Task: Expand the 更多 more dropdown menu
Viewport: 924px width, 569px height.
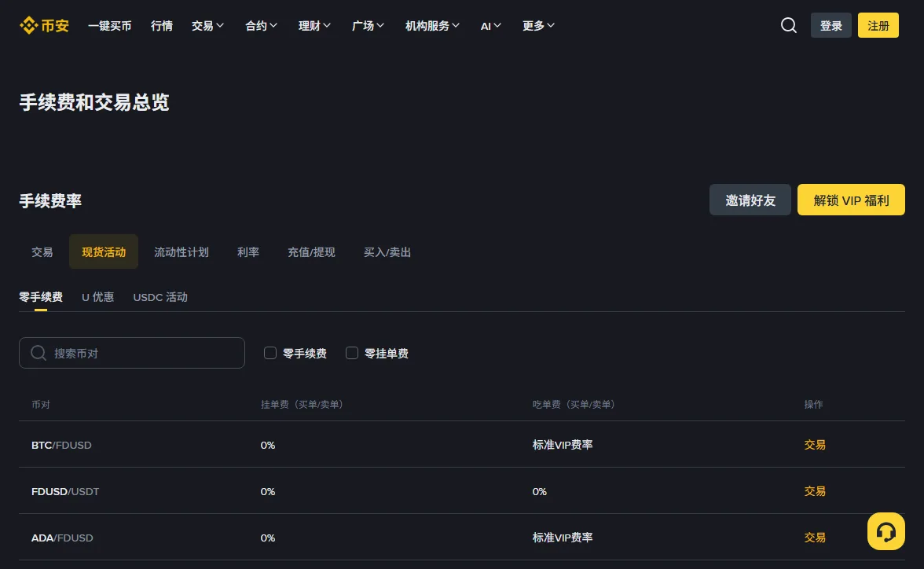Action: (x=538, y=26)
